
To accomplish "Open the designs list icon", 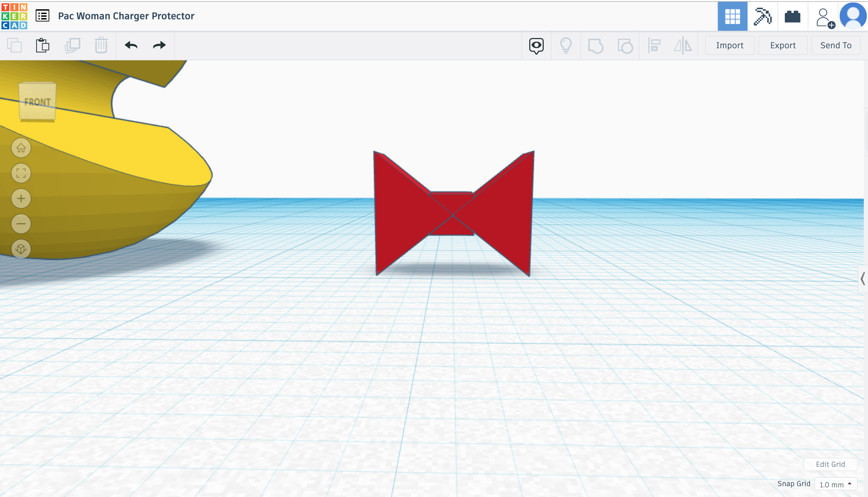I will point(42,16).
